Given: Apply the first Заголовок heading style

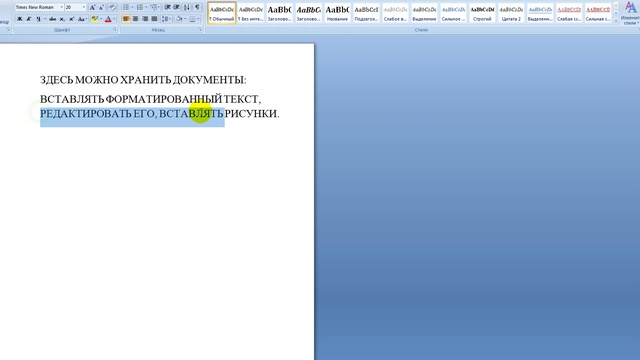Looking at the screenshot, I should click(x=280, y=13).
